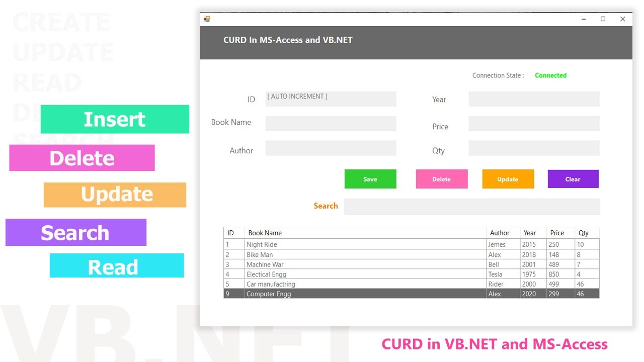
Task: Click price cell 850
Action: (561, 274)
